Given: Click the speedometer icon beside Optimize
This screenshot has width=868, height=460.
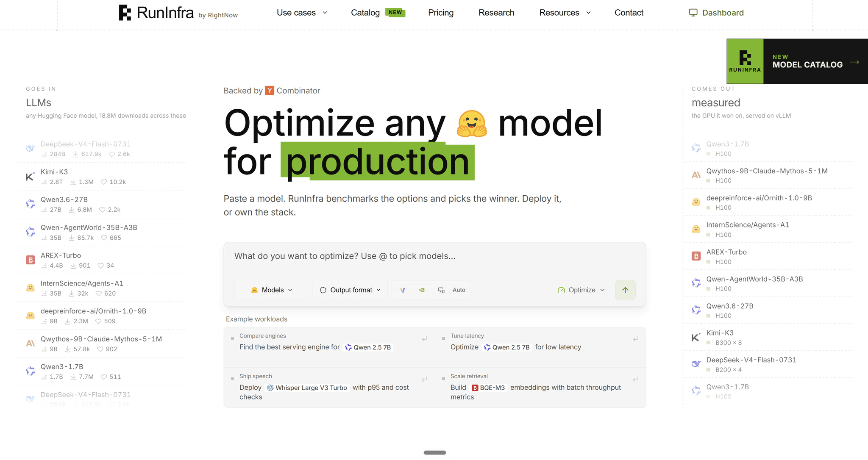Looking at the screenshot, I should tap(561, 290).
